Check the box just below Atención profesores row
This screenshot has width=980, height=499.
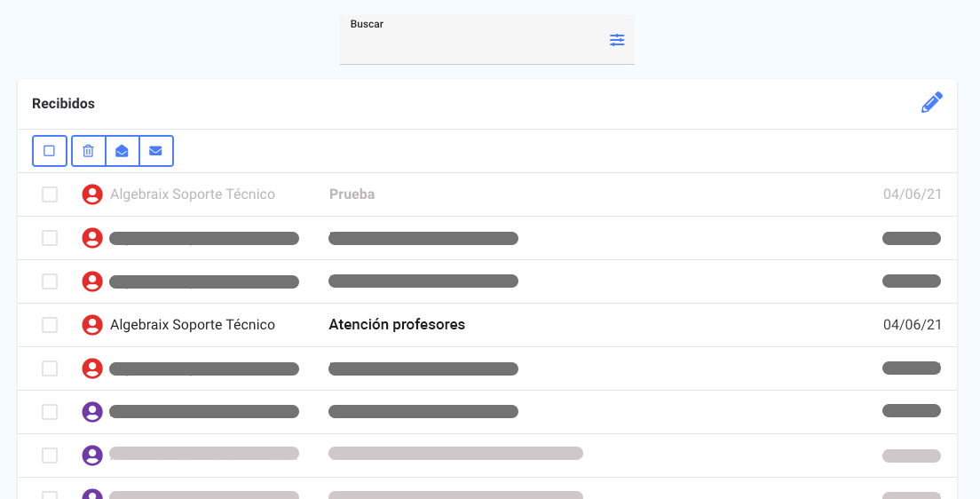[50, 368]
